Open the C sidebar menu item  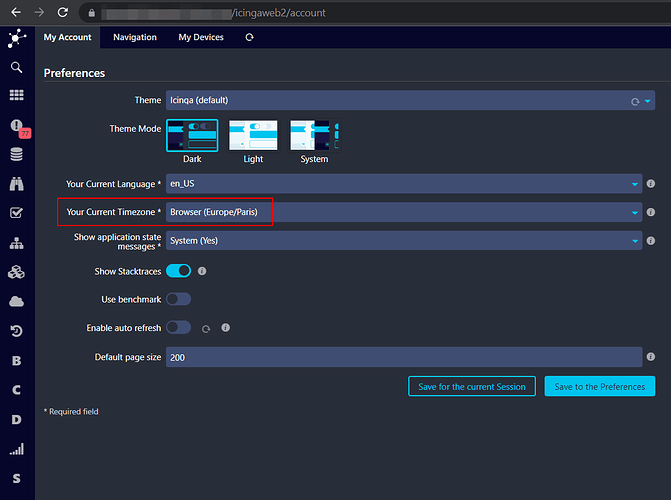[x=17, y=390]
